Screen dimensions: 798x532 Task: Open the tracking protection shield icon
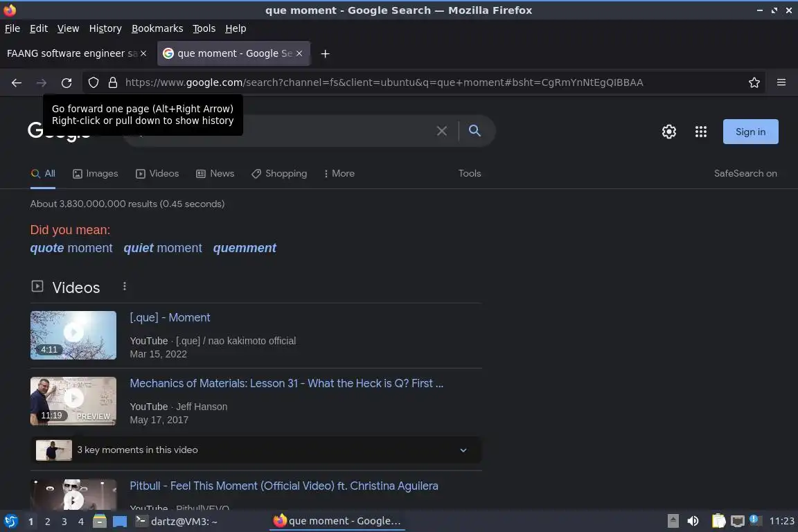pos(93,82)
